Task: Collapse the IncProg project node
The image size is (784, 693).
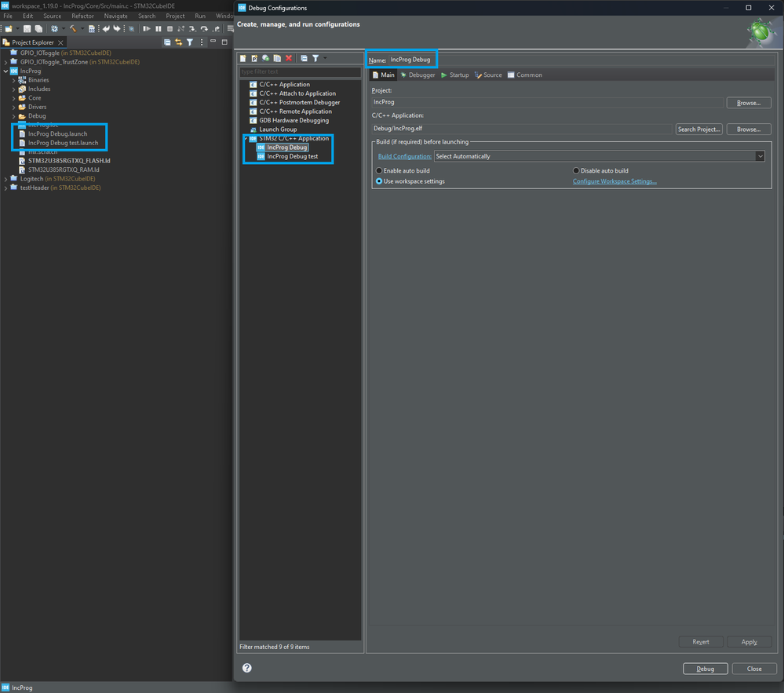Action: [x=5, y=71]
